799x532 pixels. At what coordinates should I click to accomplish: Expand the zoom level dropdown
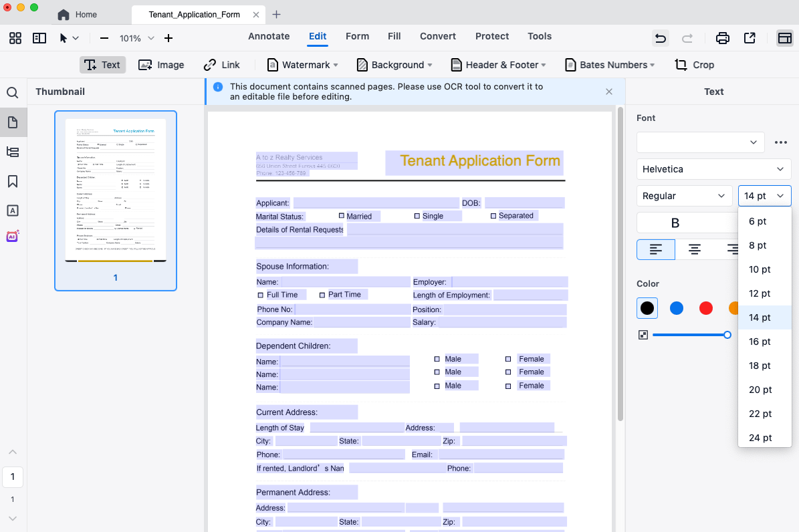151,38
